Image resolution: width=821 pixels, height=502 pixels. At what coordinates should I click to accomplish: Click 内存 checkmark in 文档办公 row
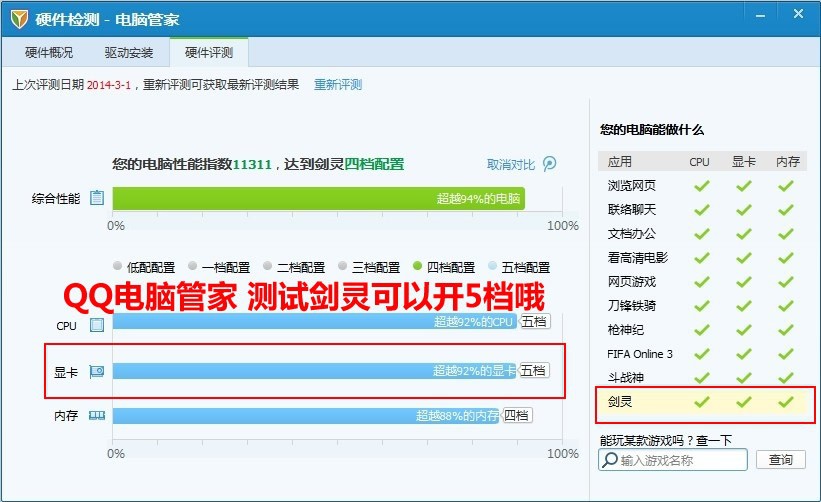tap(785, 233)
